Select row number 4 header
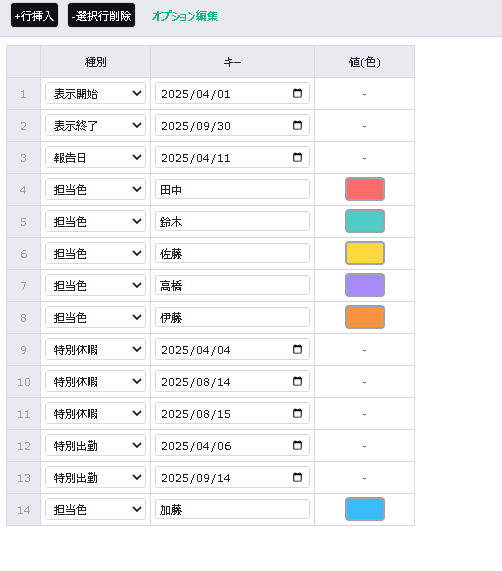Image resolution: width=502 pixels, height=571 pixels. coord(23,190)
